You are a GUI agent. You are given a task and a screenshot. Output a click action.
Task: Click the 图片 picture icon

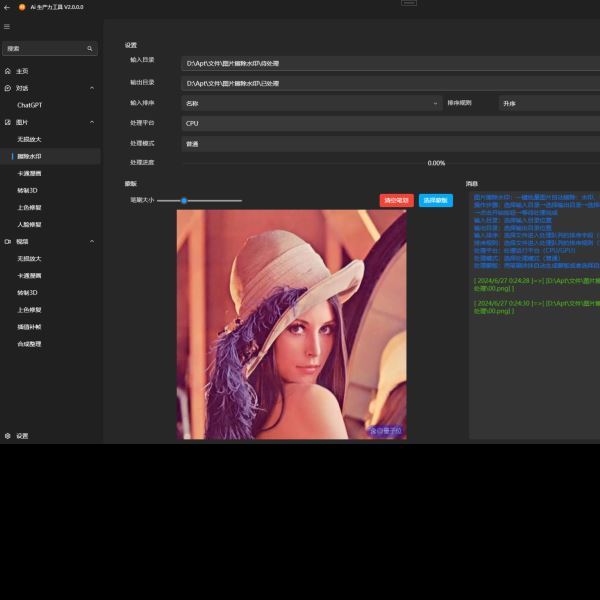click(8, 122)
